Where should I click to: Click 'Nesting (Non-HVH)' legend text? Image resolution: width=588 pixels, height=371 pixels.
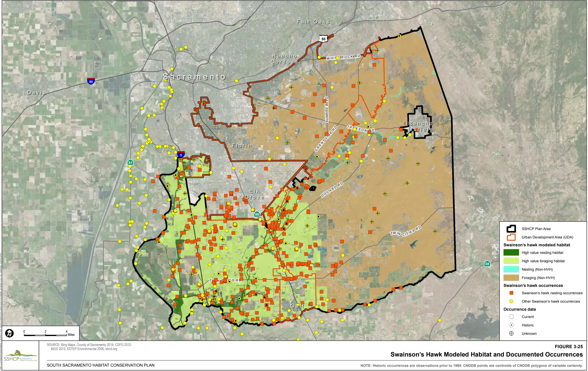537,269
